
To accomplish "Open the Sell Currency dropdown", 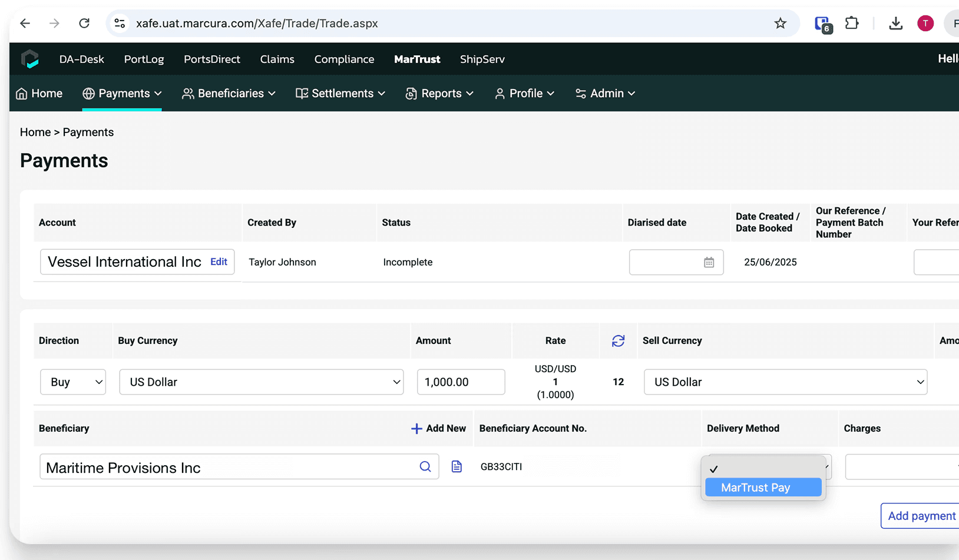I will 786,382.
